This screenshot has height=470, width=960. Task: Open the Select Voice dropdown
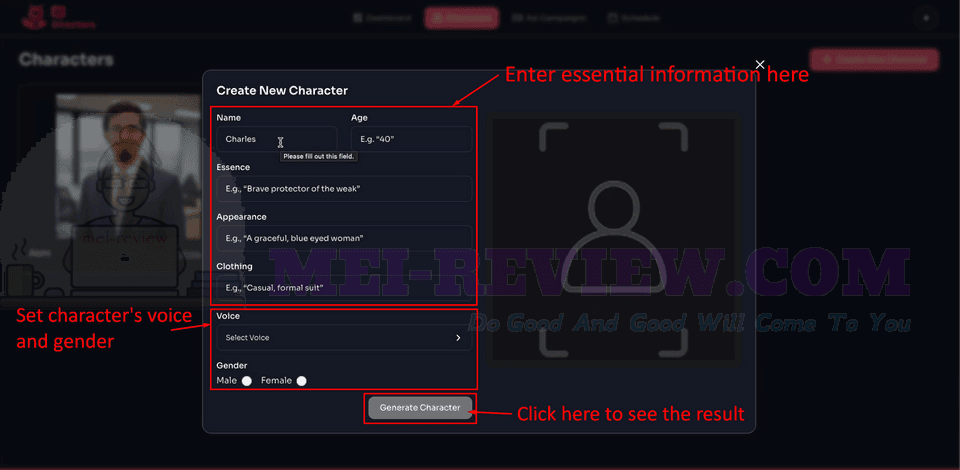[x=344, y=338]
